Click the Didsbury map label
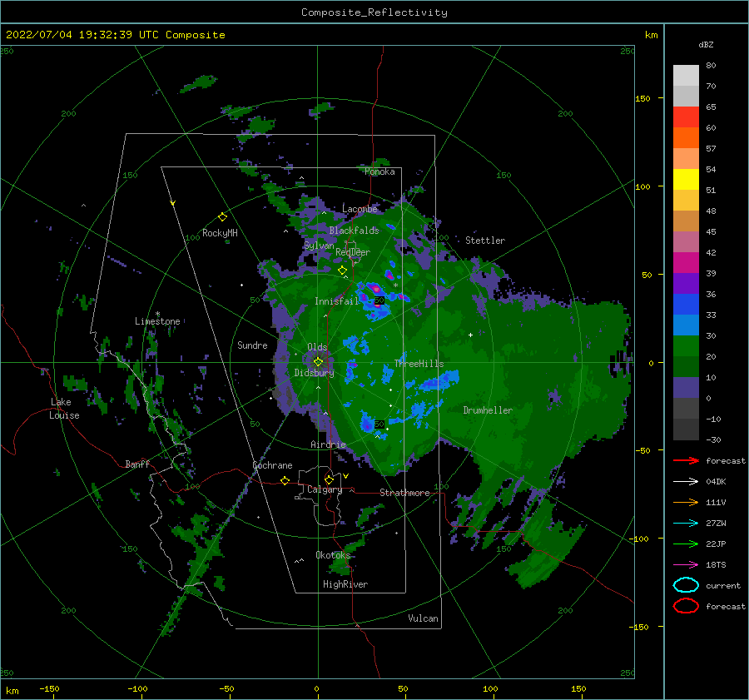Viewport: 749px width, 700px height. tap(314, 373)
